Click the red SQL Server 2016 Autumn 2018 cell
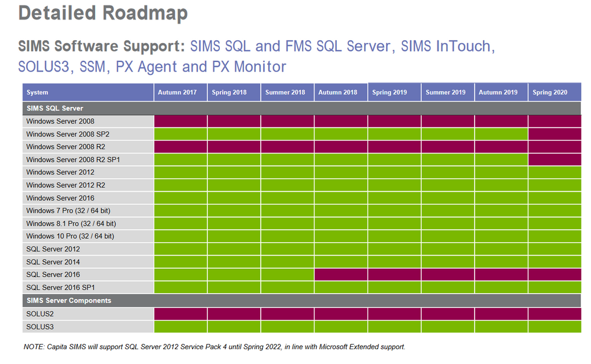 [341, 275]
